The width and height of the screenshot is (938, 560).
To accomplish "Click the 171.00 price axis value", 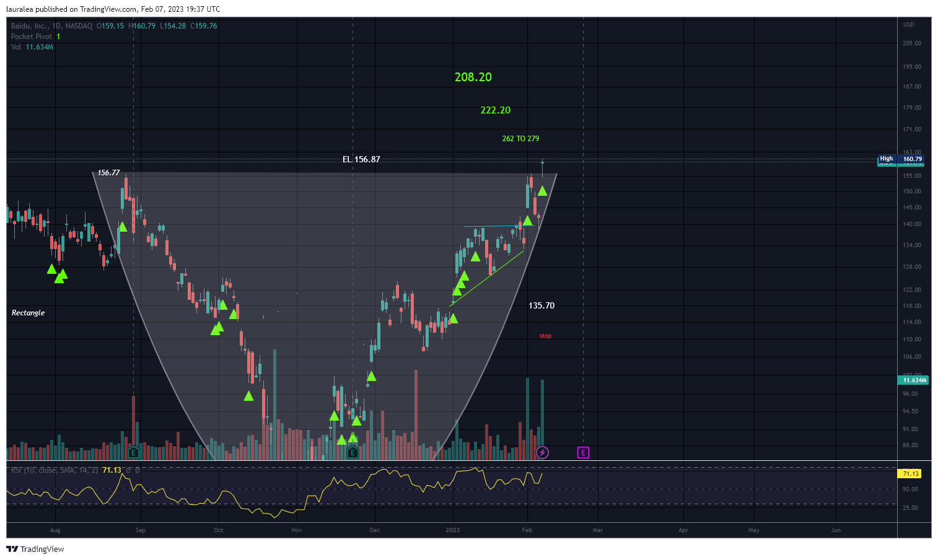I will click(x=912, y=129).
